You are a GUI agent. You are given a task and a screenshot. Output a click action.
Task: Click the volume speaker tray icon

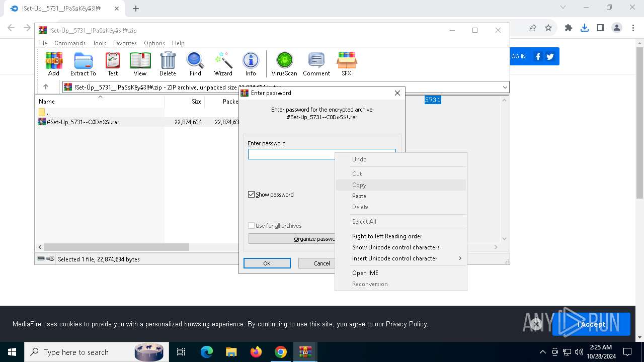point(579,352)
